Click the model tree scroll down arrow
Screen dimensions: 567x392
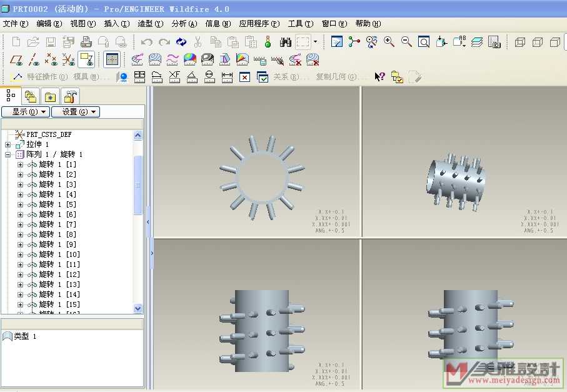click(138, 308)
